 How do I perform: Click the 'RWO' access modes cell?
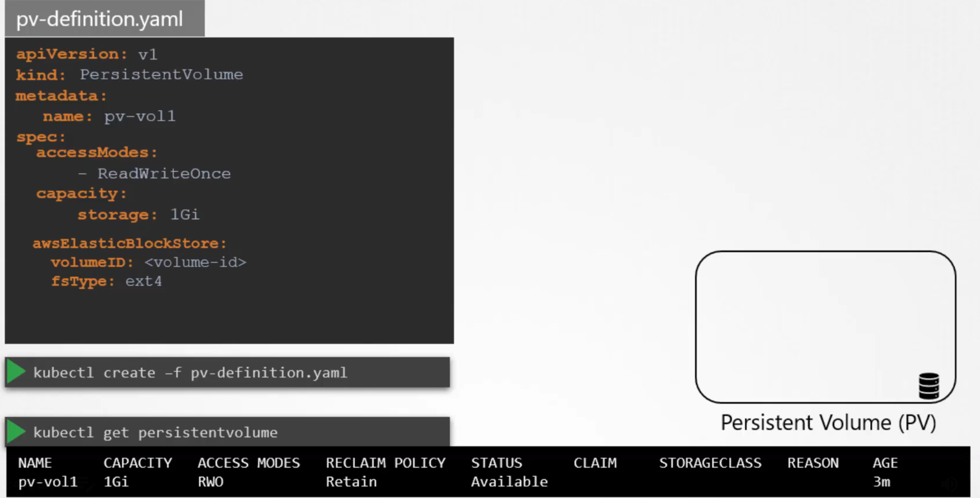(x=210, y=481)
